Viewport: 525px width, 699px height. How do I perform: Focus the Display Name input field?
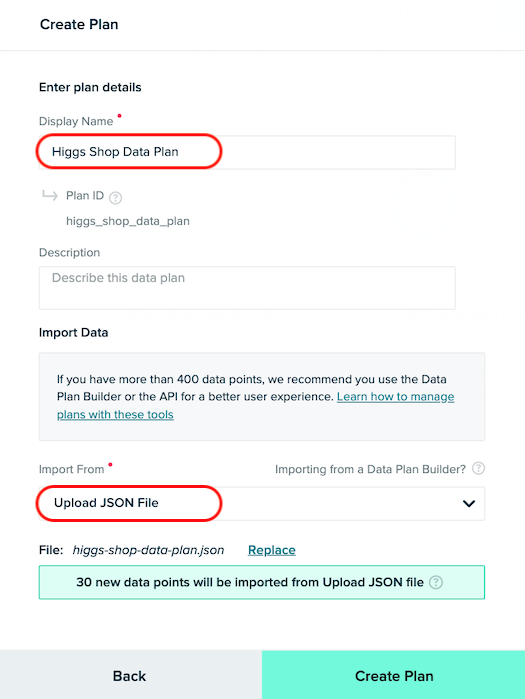tap(247, 152)
